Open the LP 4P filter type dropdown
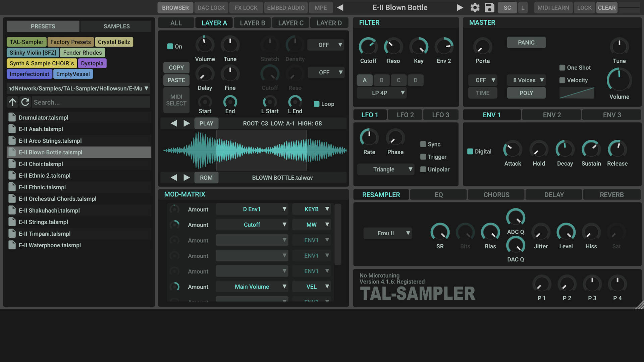The height and width of the screenshot is (362, 644). 382,93
